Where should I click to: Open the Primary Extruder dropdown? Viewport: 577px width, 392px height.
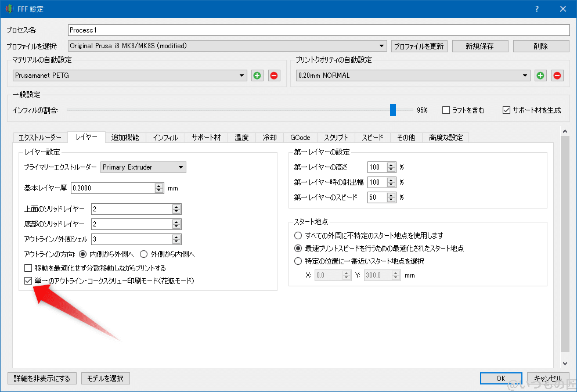coord(182,167)
